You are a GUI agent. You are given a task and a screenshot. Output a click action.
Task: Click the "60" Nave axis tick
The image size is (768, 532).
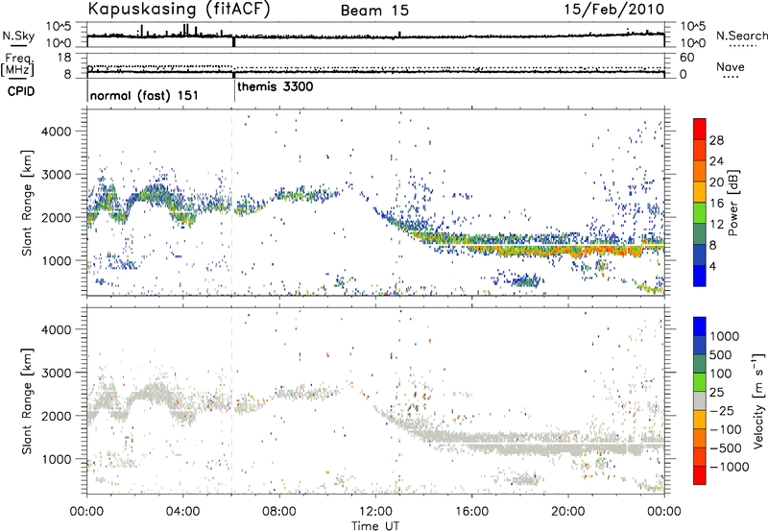pyautogui.click(x=687, y=58)
